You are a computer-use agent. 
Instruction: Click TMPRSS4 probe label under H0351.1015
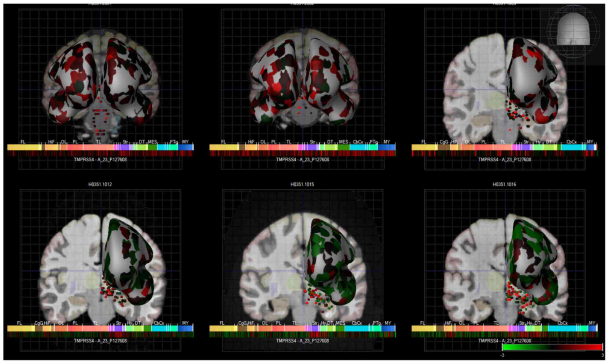click(302, 341)
